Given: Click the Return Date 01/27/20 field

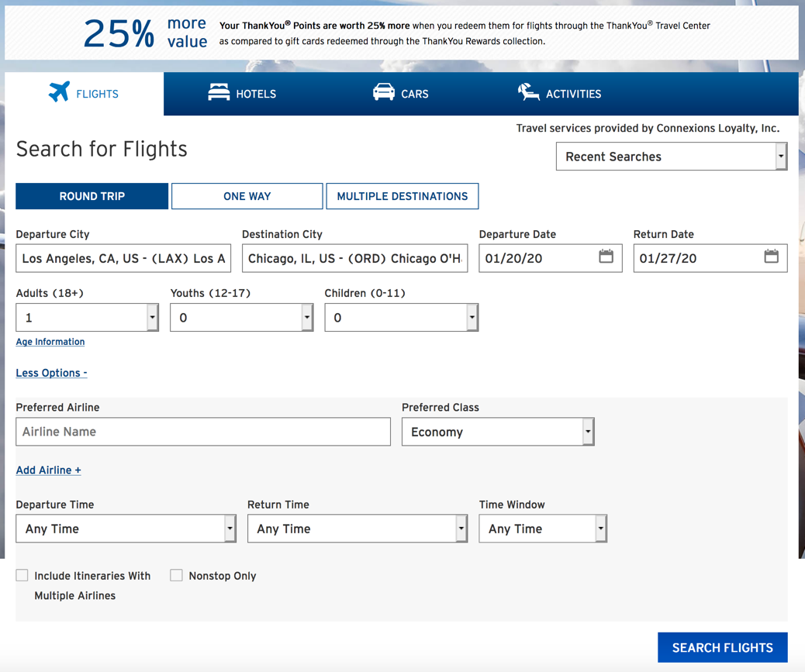Looking at the screenshot, I should click(x=710, y=258).
